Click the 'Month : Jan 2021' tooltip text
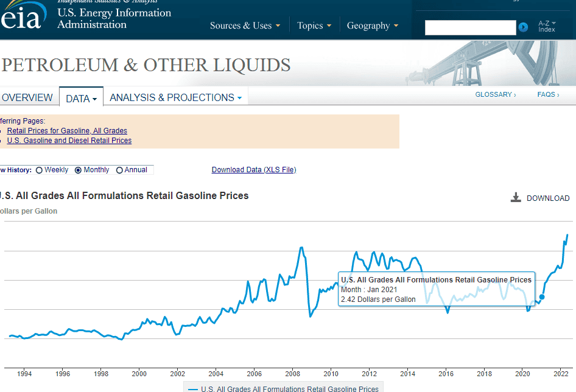This screenshot has width=576, height=392. [369, 290]
